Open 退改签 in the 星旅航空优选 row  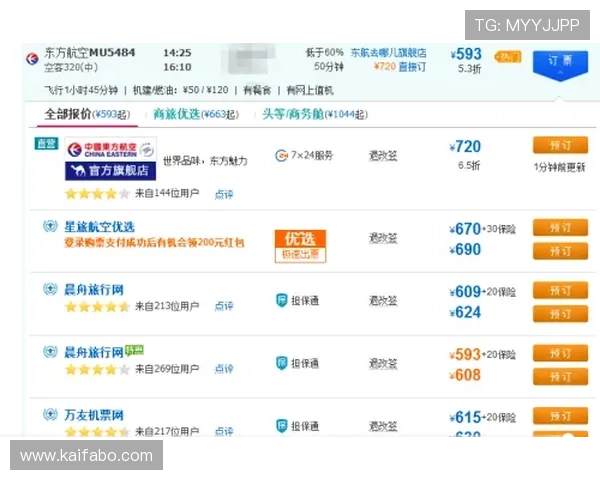click(x=383, y=238)
